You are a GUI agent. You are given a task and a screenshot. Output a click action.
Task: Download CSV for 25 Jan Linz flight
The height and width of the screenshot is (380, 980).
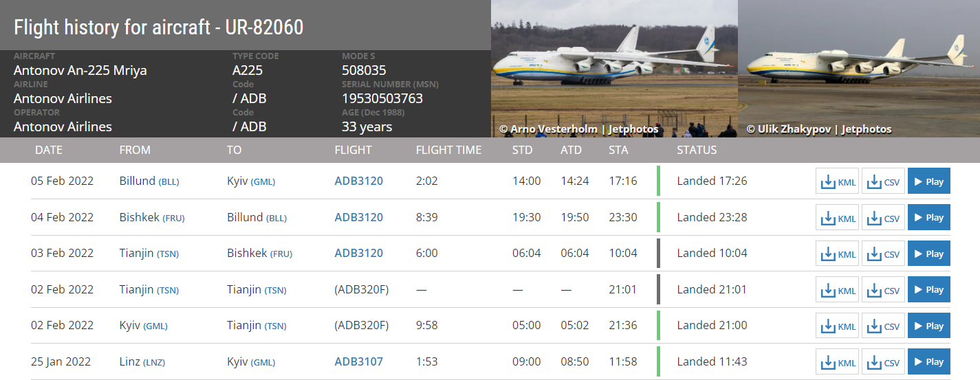(883, 362)
